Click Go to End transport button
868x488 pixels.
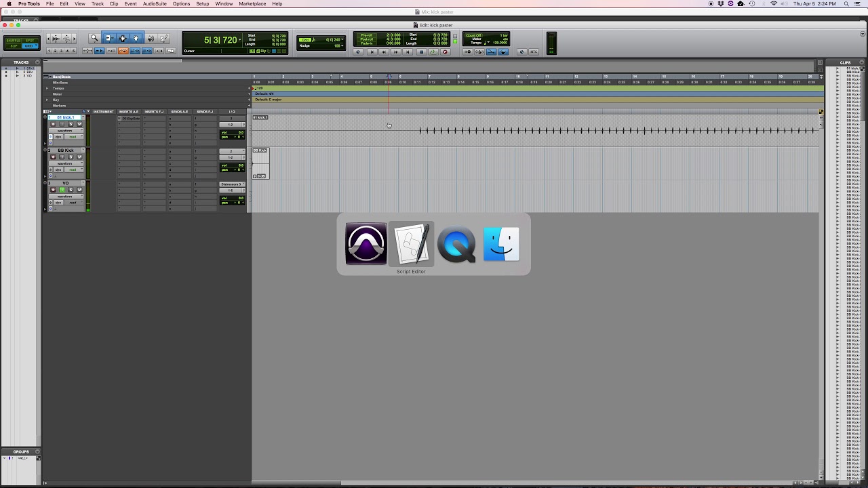tap(408, 52)
